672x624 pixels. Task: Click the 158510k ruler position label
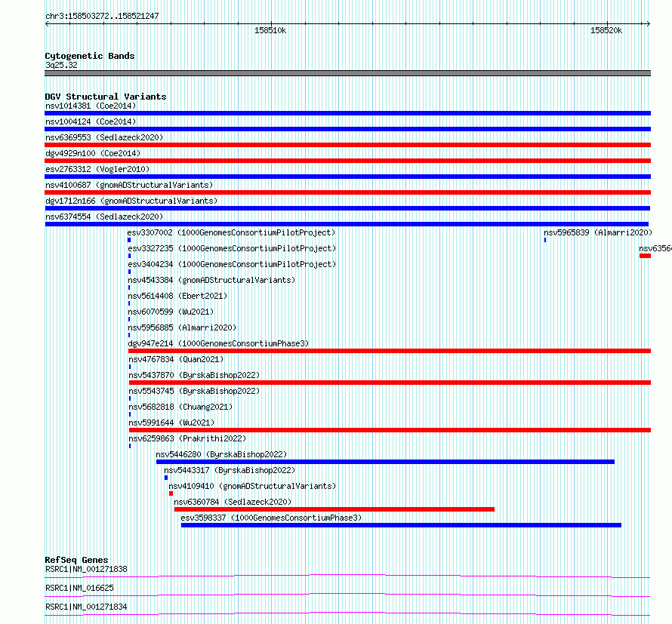(270, 30)
